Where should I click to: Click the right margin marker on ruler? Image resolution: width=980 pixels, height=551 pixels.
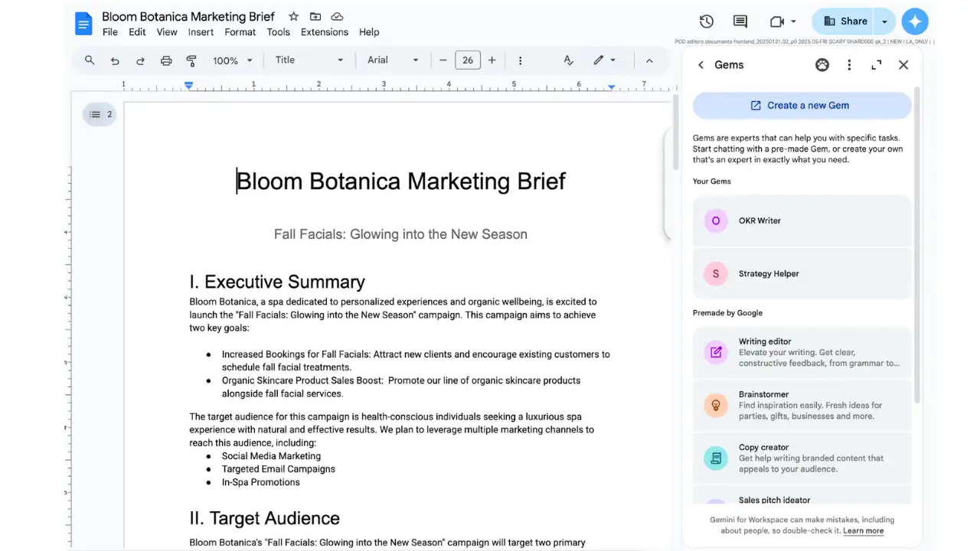[611, 87]
